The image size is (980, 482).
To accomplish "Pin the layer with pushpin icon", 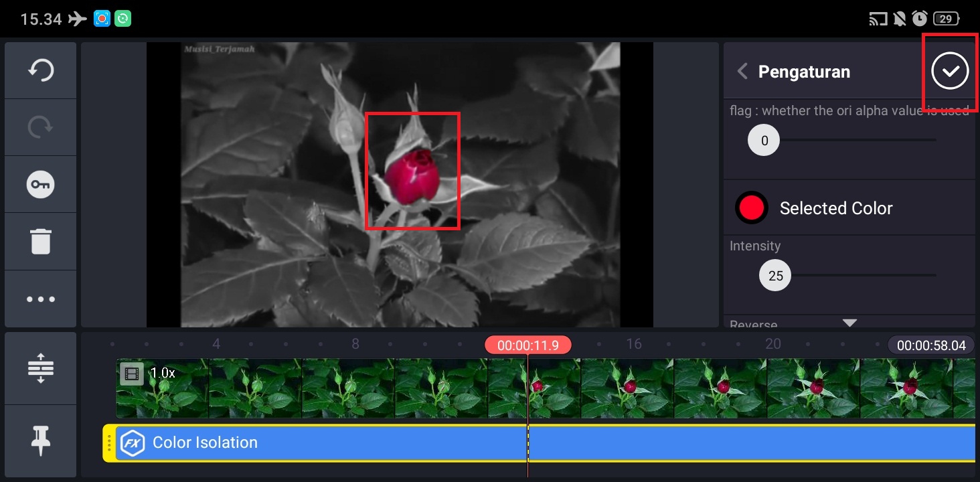I will click(41, 441).
